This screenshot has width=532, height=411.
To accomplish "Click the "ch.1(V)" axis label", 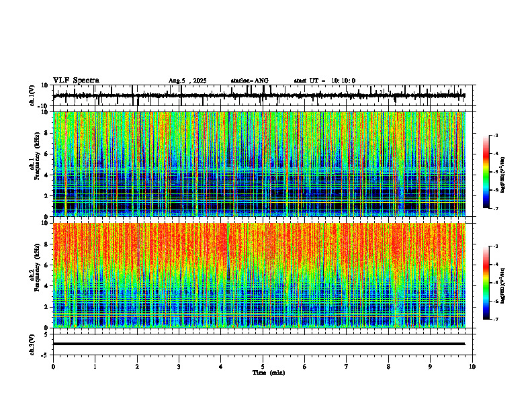I will pyautogui.click(x=32, y=95).
